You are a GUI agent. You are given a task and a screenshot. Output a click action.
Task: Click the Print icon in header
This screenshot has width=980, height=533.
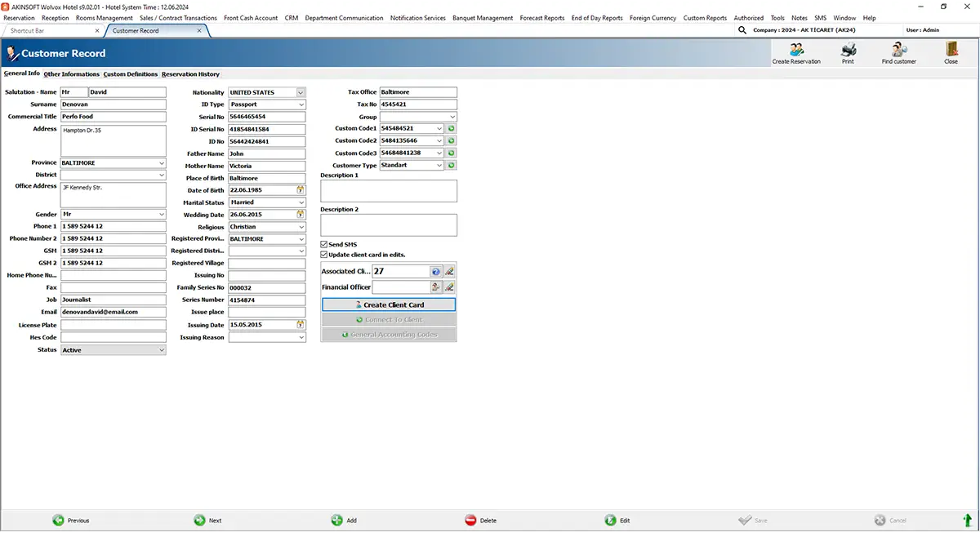848,49
